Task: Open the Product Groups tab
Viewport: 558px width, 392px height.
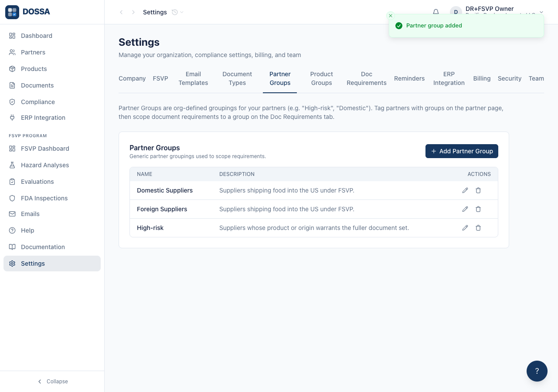Action: pyautogui.click(x=322, y=78)
